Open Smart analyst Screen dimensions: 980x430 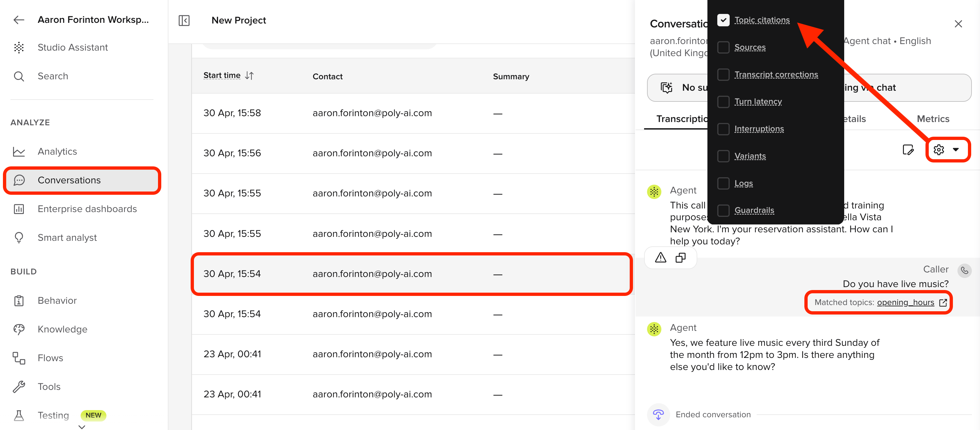point(67,238)
